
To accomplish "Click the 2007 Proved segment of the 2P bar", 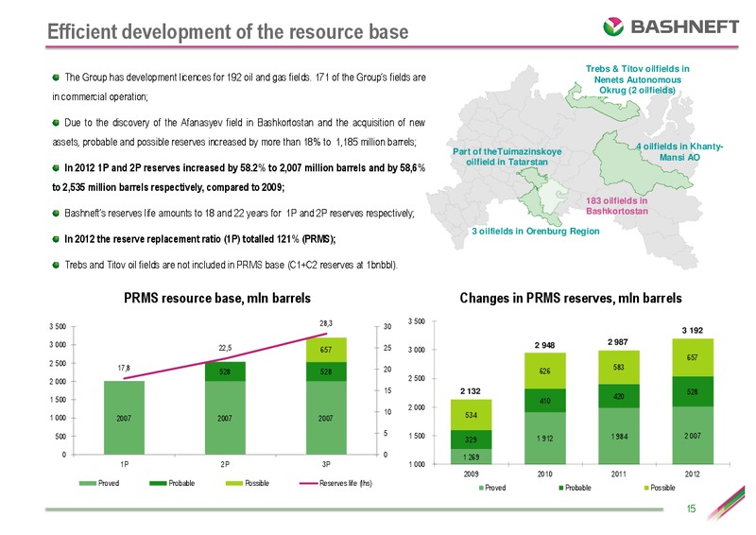I will click(x=225, y=418).
